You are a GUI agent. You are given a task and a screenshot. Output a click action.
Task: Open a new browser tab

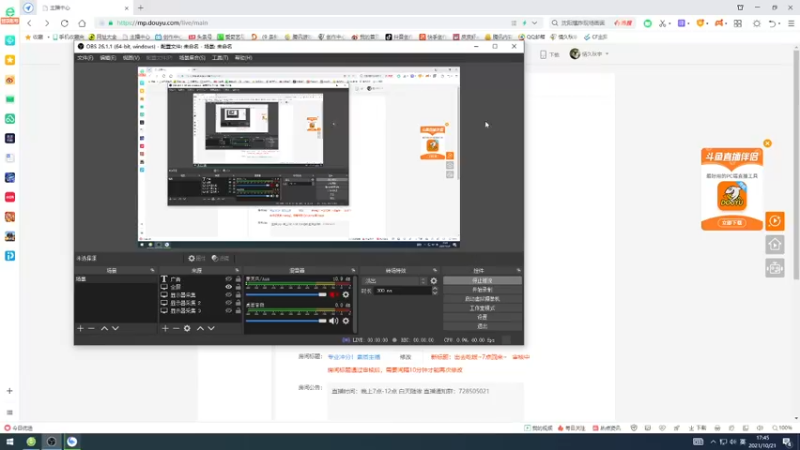click(140, 8)
